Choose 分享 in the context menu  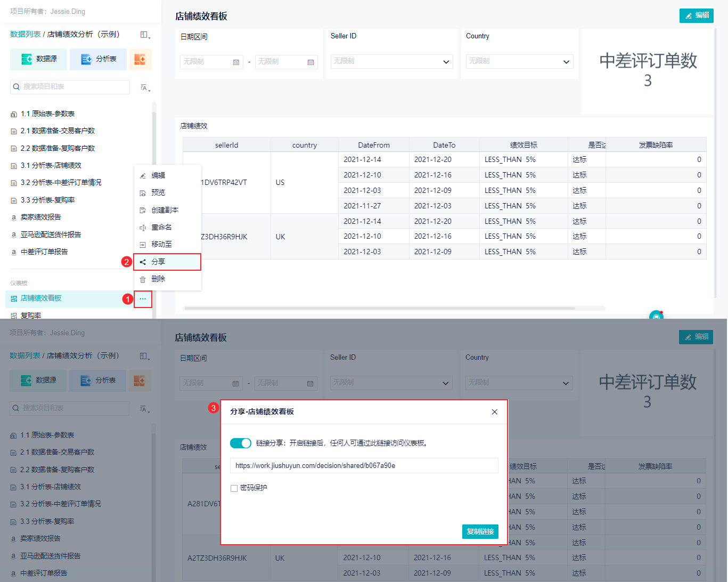167,262
